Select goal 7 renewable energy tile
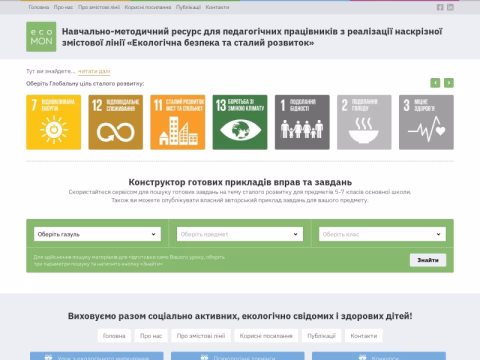This screenshot has width=480, height=360. [53, 122]
